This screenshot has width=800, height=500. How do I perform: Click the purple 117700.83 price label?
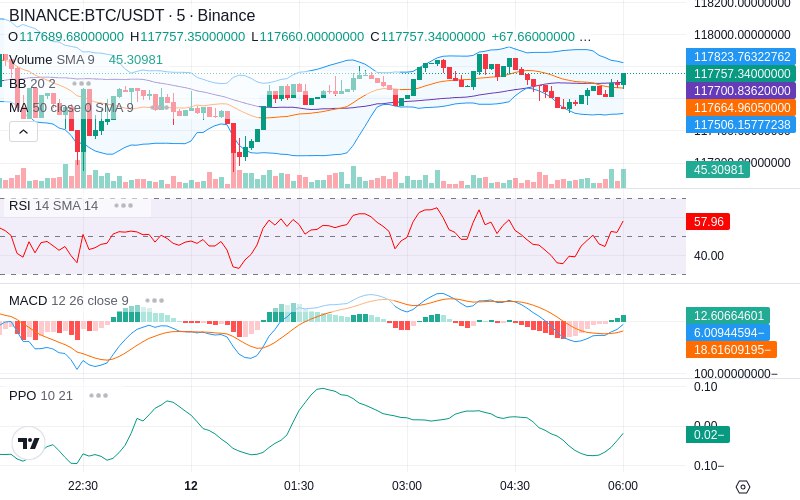[741, 91]
